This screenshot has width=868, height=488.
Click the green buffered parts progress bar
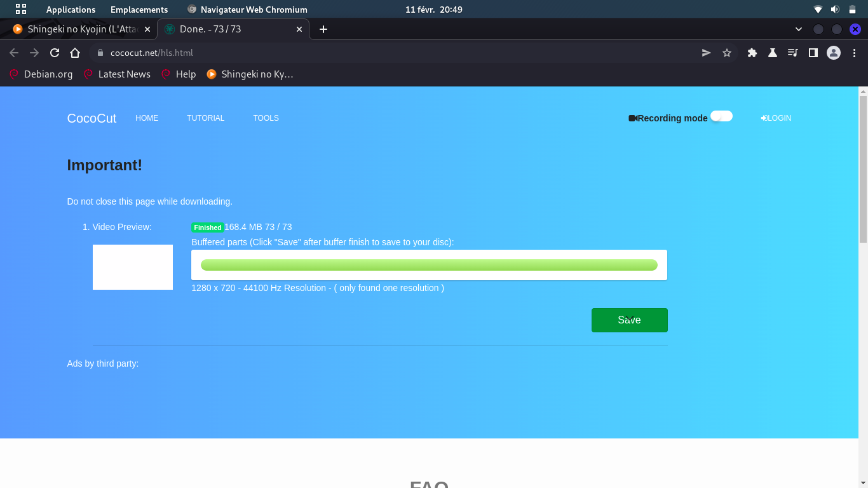coord(429,265)
